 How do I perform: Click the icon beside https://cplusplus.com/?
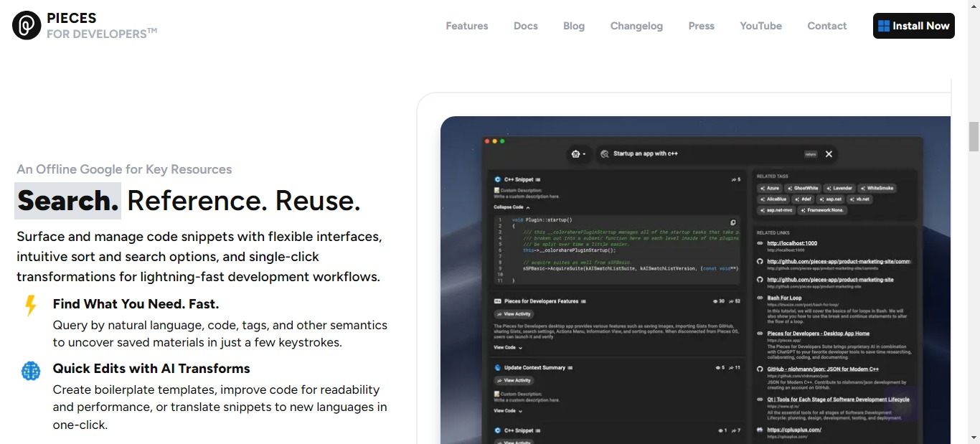[760, 430]
